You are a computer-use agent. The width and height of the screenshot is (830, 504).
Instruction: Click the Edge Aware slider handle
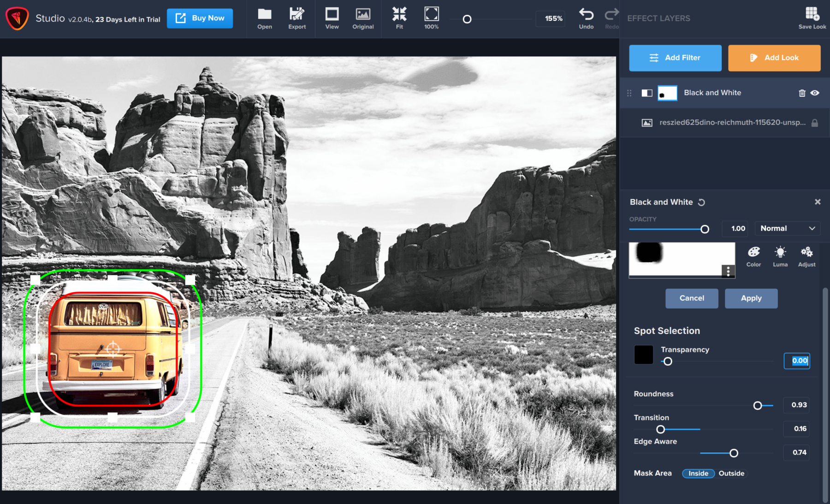pos(734,453)
